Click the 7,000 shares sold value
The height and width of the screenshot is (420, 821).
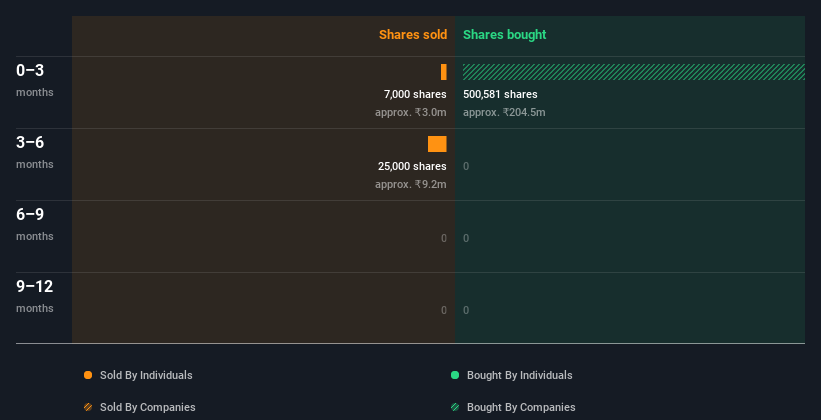(415, 94)
